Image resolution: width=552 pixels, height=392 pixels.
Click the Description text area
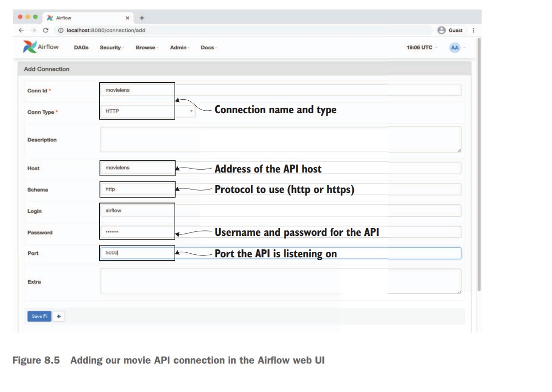pos(280,139)
